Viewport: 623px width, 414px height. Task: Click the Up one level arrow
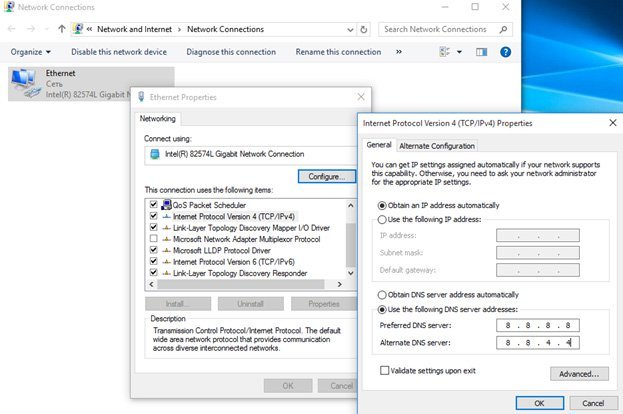click(x=63, y=30)
